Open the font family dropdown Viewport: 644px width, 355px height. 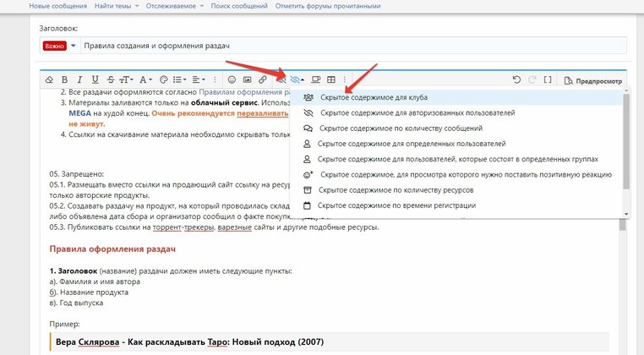145,79
